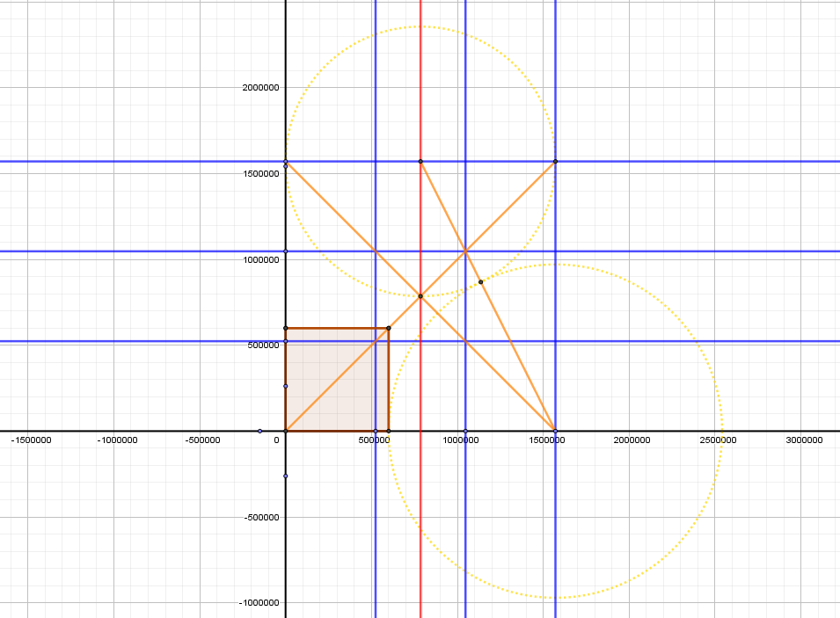The image size is (840, 618).
Task: Click the middle blue horizontal line
Action: coord(704,251)
